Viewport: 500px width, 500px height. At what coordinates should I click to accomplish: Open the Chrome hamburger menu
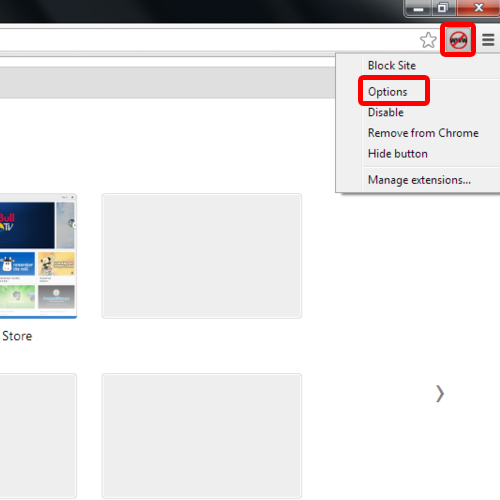488,40
